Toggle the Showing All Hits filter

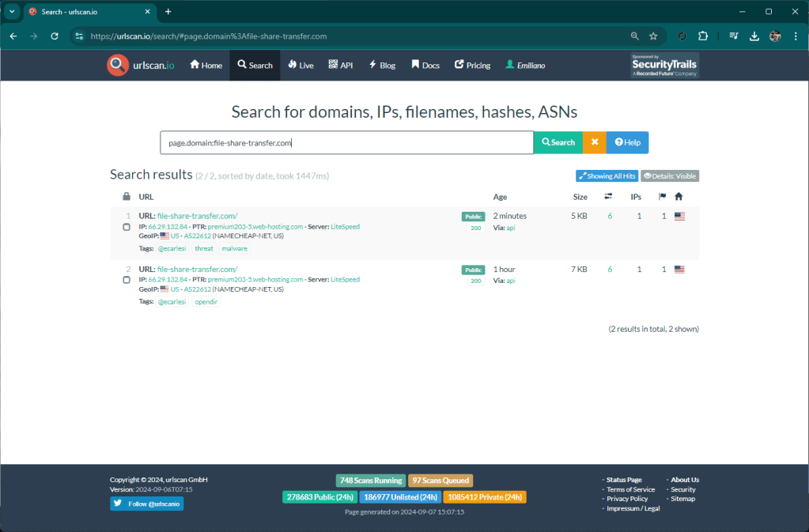606,176
